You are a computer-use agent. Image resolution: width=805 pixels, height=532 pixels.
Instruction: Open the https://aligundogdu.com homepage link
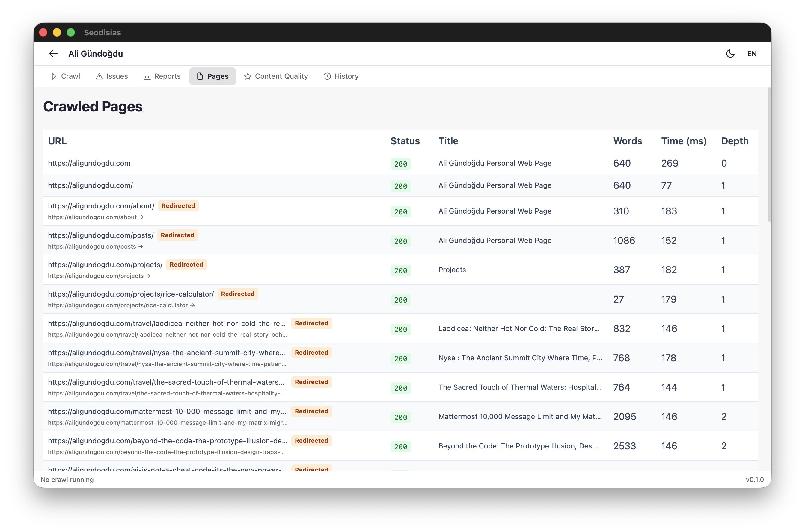pyautogui.click(x=89, y=163)
